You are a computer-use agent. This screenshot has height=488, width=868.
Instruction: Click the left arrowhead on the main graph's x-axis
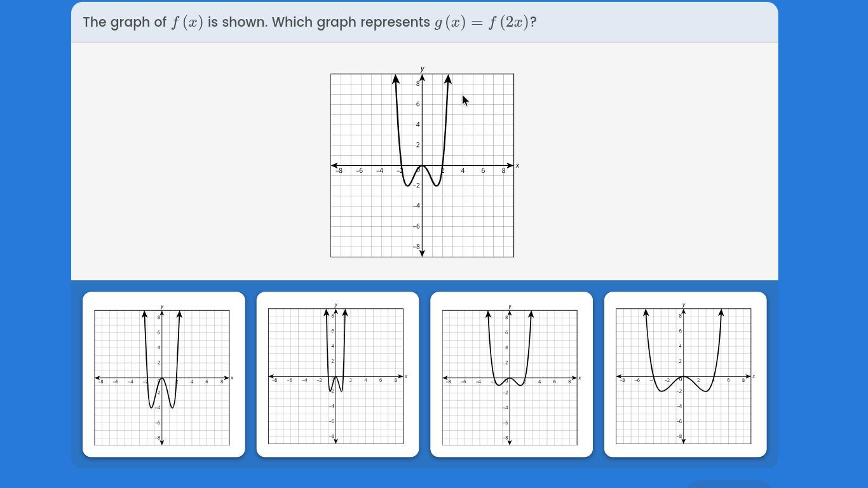point(335,165)
